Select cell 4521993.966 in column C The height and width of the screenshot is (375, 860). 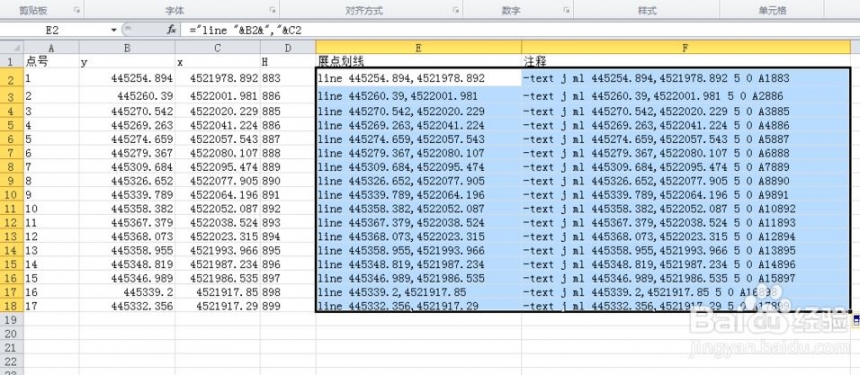tap(218, 250)
